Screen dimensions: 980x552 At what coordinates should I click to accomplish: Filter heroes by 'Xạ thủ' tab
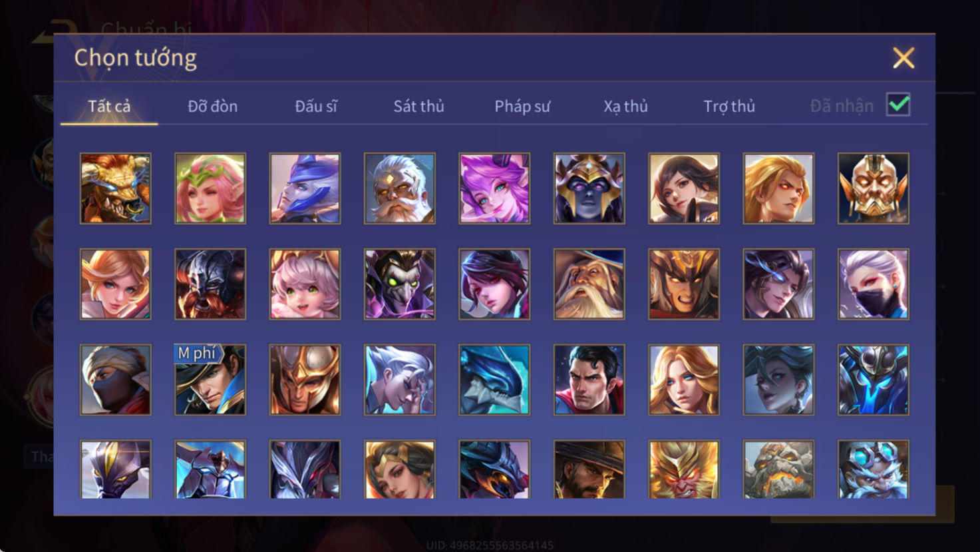coord(625,107)
